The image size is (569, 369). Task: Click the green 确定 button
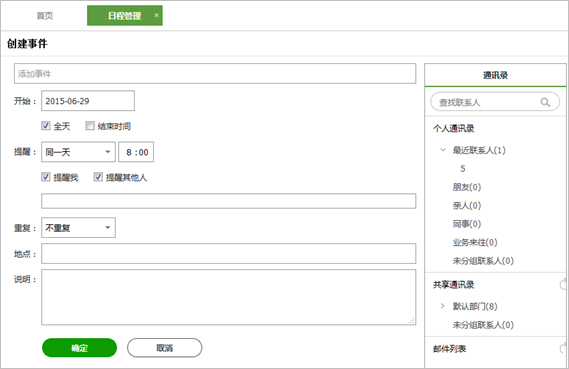point(79,348)
